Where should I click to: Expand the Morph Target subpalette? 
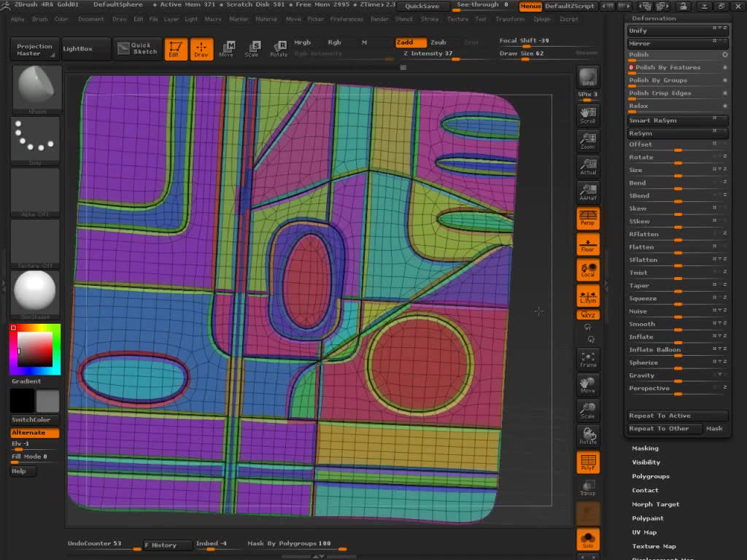[656, 505]
